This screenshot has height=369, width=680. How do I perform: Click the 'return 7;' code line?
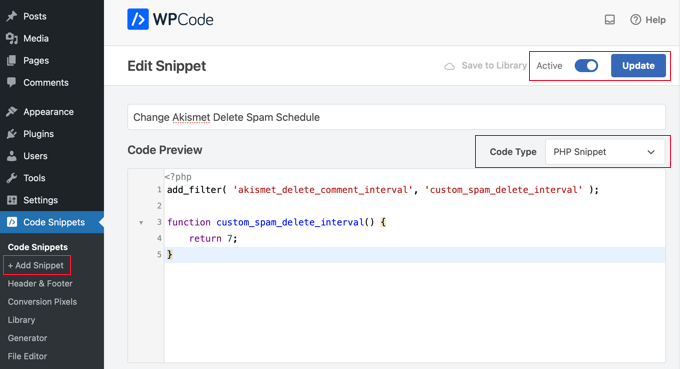click(x=213, y=238)
